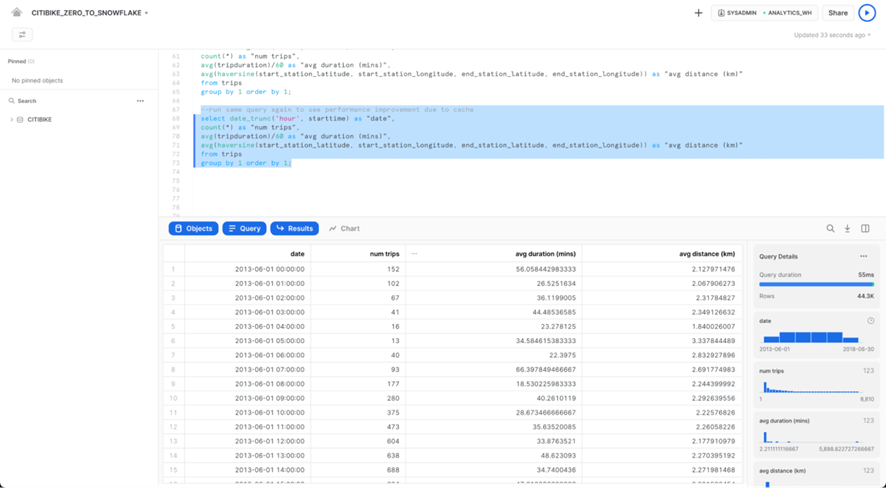Toggle the Objects panel button

[x=193, y=229]
